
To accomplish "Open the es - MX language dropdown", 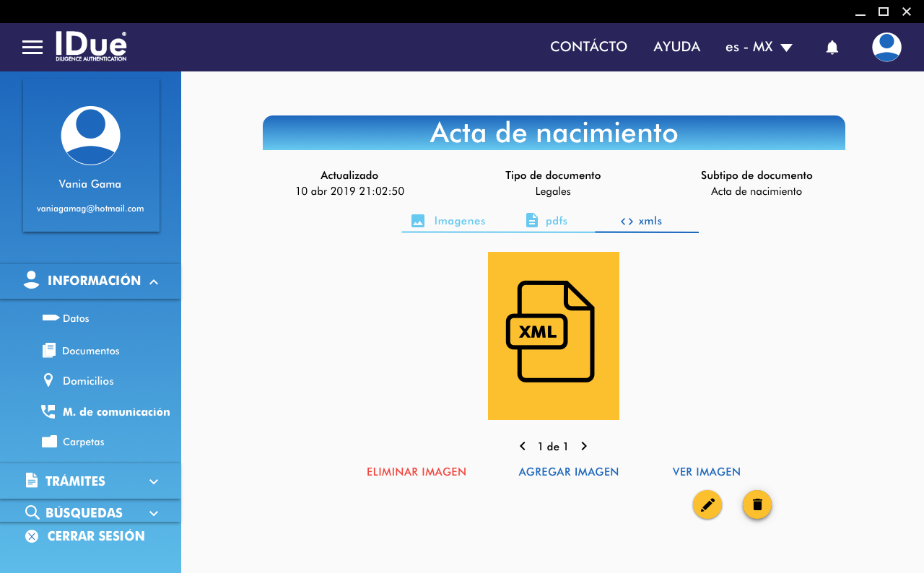I will click(759, 47).
